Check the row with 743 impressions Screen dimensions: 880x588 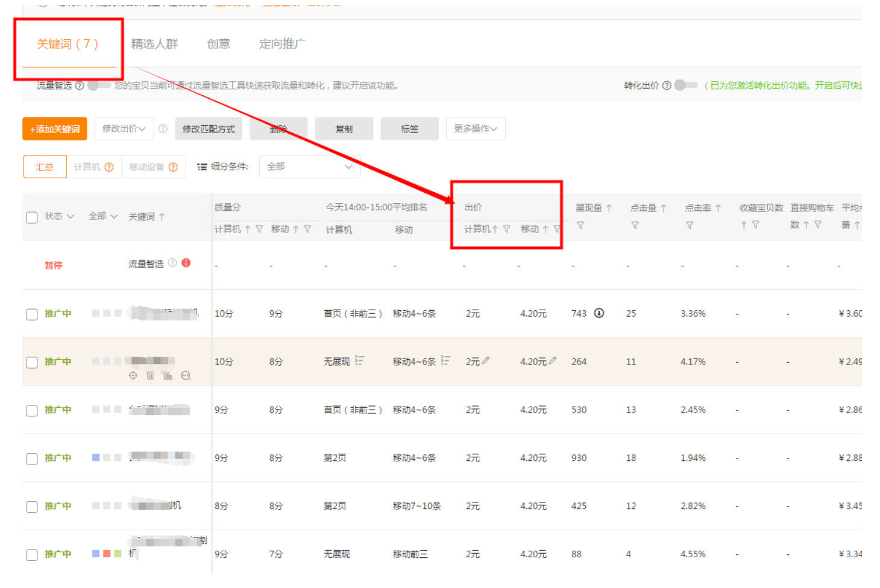click(32, 314)
